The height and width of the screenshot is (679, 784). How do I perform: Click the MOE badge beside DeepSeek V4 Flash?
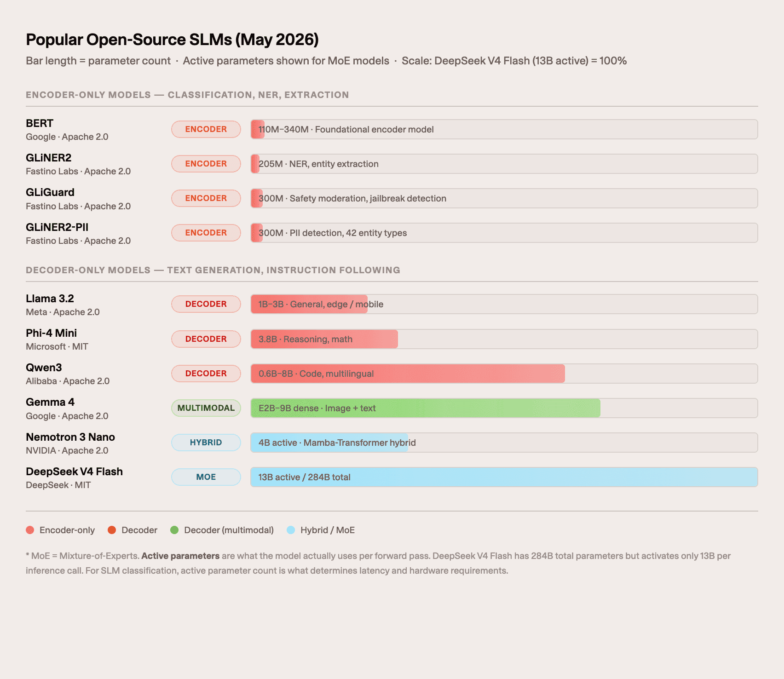pos(206,477)
